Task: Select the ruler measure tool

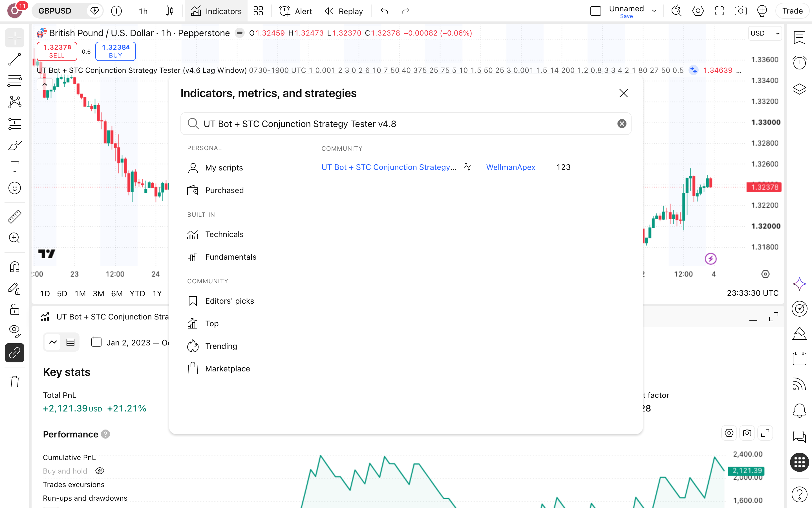Action: (14, 217)
